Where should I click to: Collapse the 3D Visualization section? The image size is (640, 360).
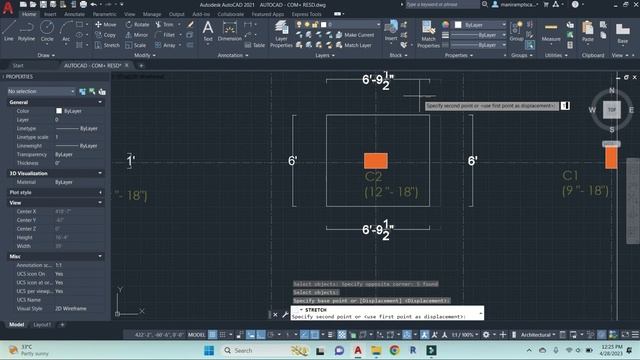[x=100, y=173]
